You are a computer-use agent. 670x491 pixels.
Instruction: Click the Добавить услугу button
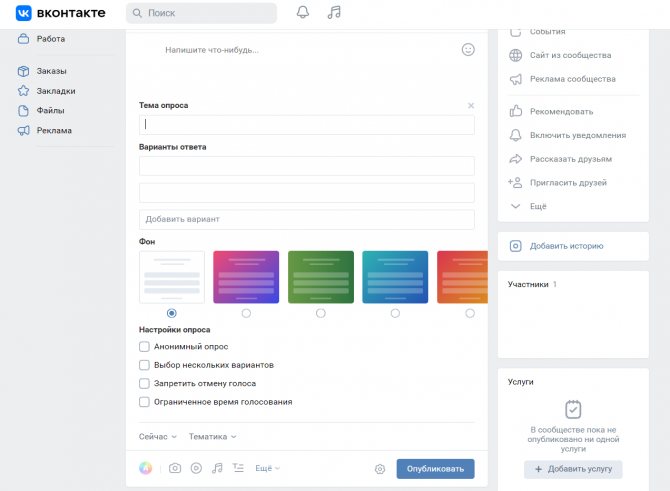click(x=573, y=469)
